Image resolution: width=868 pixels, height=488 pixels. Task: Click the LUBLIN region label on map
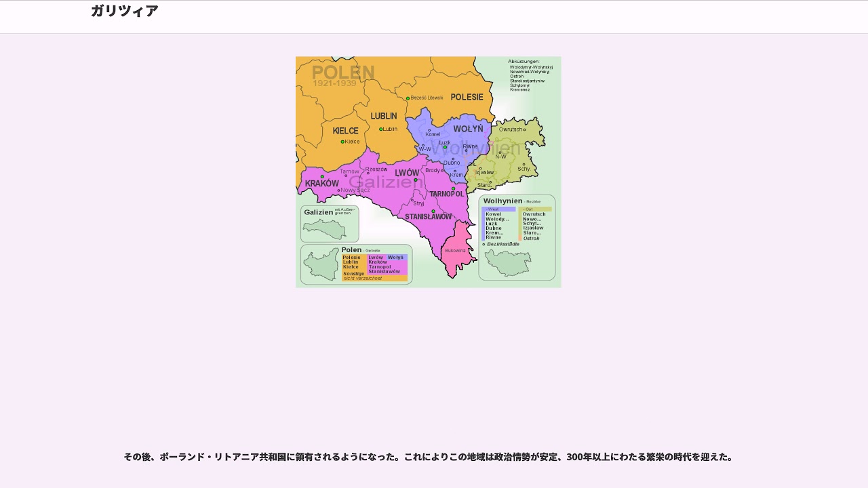coord(384,116)
